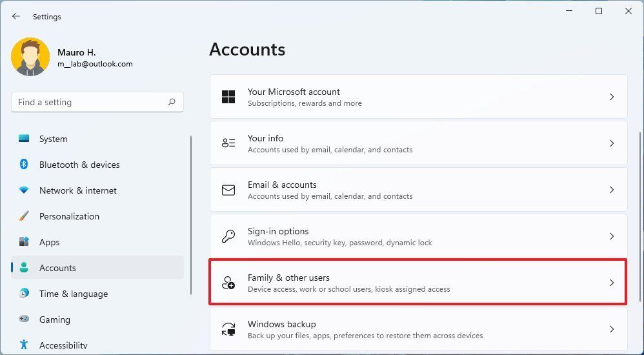Open the Mauro H. profile avatar
644x355 pixels.
30,57
